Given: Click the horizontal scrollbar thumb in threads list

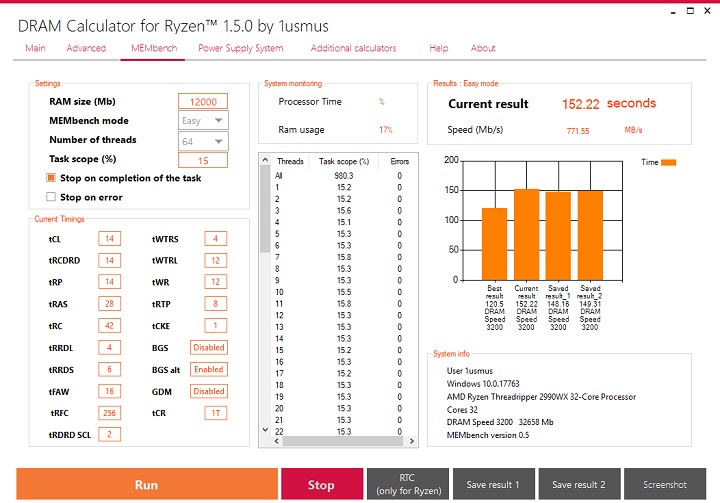Looking at the screenshot, I should 343,441.
